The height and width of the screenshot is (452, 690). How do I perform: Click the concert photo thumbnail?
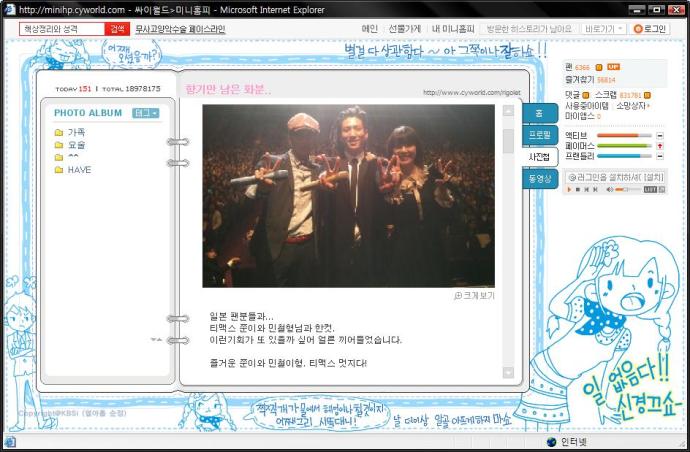[349, 196]
